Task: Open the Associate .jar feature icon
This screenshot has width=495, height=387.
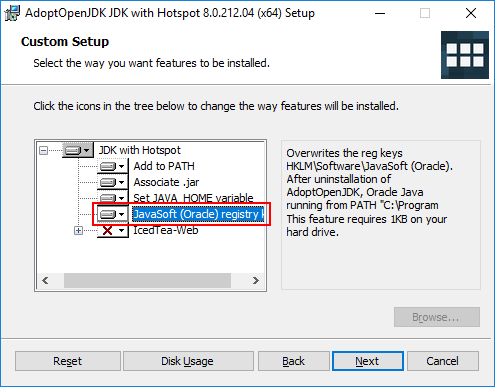Action: pos(113,182)
